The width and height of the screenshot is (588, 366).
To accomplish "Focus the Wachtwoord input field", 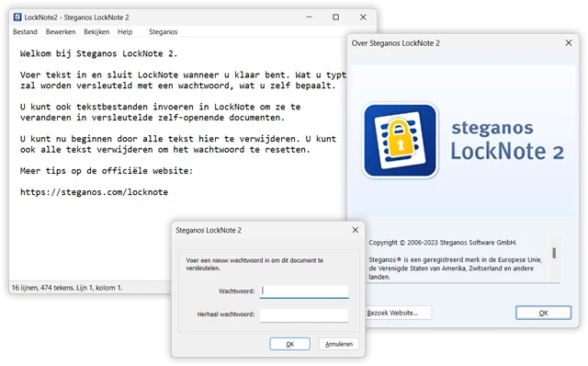I will click(304, 292).
